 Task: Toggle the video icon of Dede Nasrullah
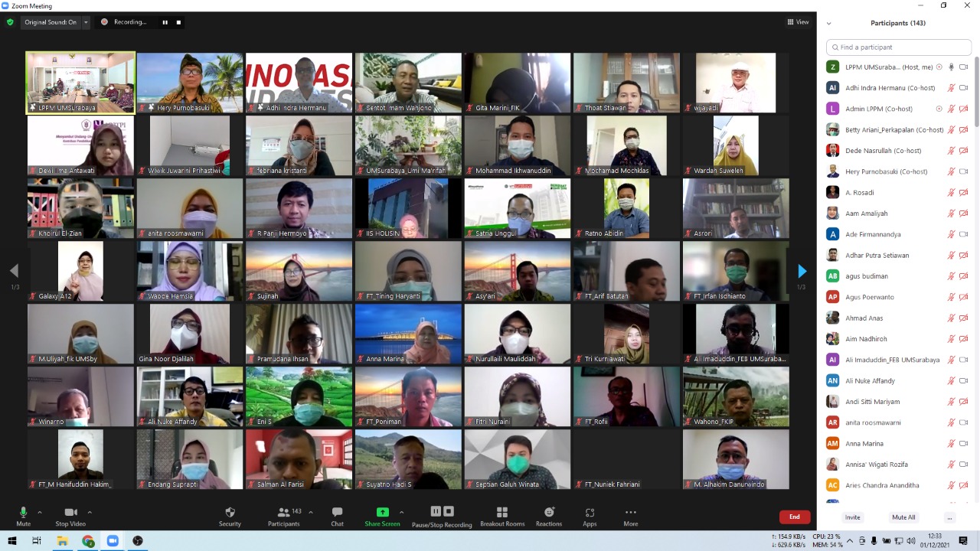tap(964, 151)
